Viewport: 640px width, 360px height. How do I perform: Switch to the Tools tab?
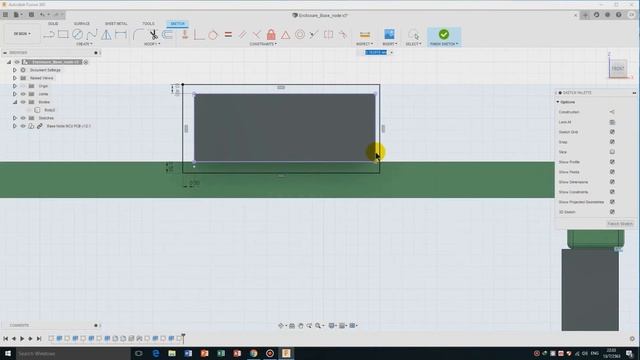148,24
